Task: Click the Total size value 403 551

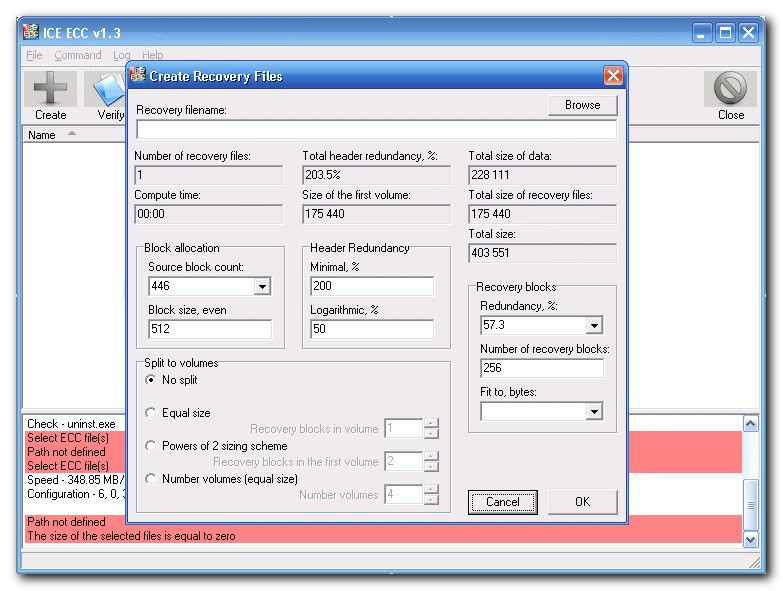Action: coord(542,253)
